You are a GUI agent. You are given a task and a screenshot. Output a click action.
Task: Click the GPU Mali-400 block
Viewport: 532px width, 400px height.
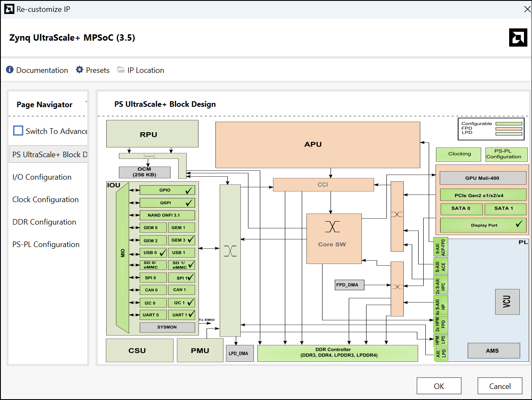[483, 178]
